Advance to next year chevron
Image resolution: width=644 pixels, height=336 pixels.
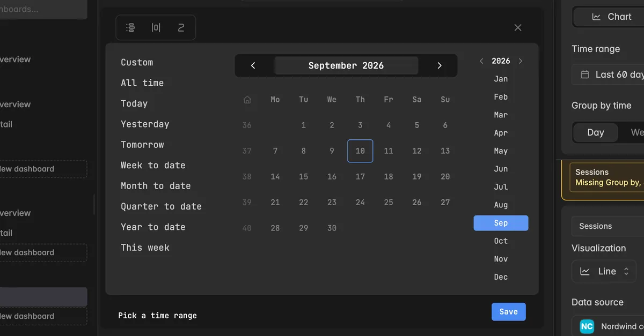coord(521,61)
